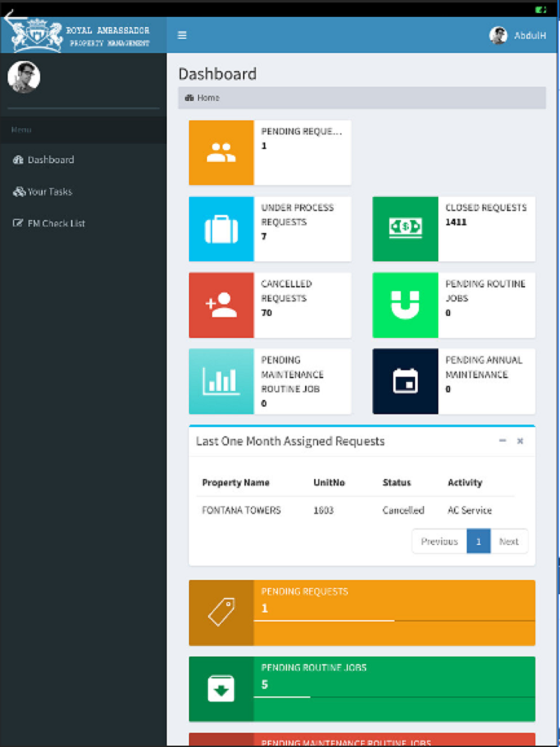The image size is (560, 747).
Task: Click the red add-user icon tile
Action: 221,305
